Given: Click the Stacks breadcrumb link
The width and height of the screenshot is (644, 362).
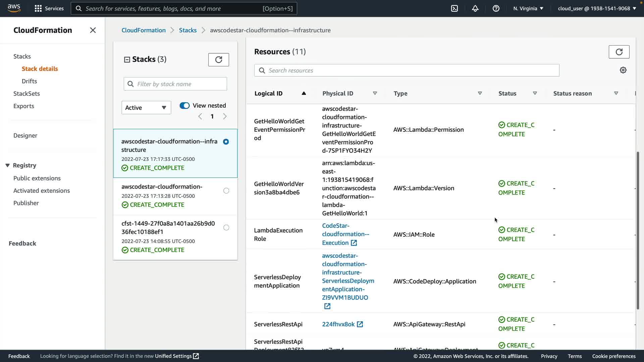Looking at the screenshot, I should pyautogui.click(x=187, y=30).
